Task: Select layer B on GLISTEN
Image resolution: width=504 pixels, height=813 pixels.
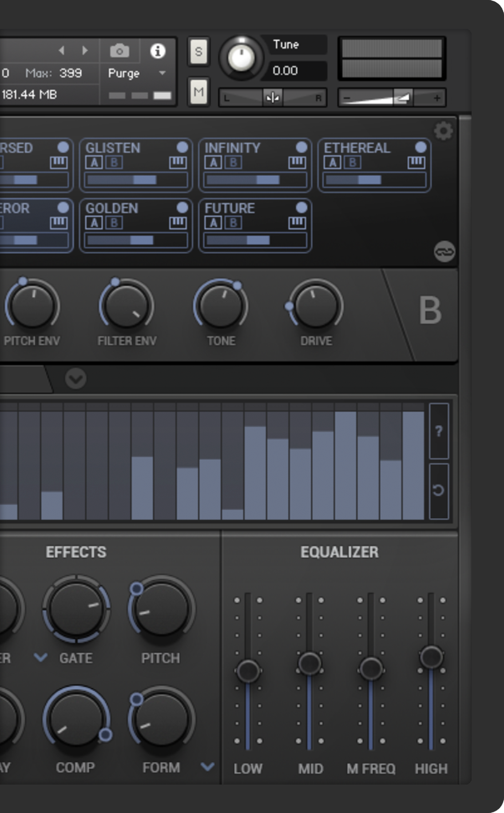Action: click(x=114, y=163)
